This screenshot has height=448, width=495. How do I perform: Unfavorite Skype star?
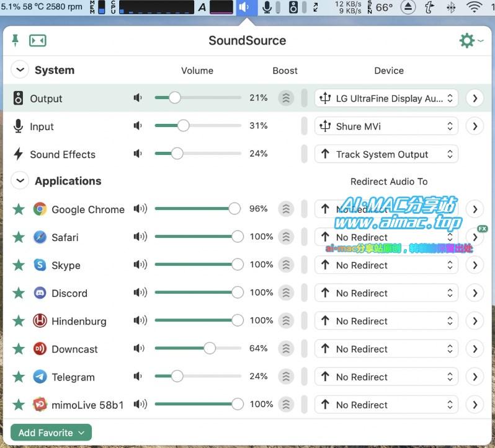19,265
